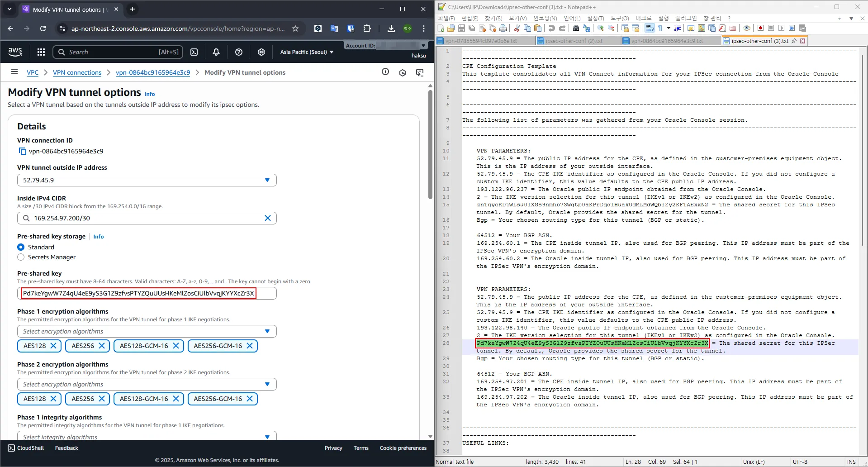Open Info link next to page title
The height and width of the screenshot is (467, 868).
[x=150, y=94]
